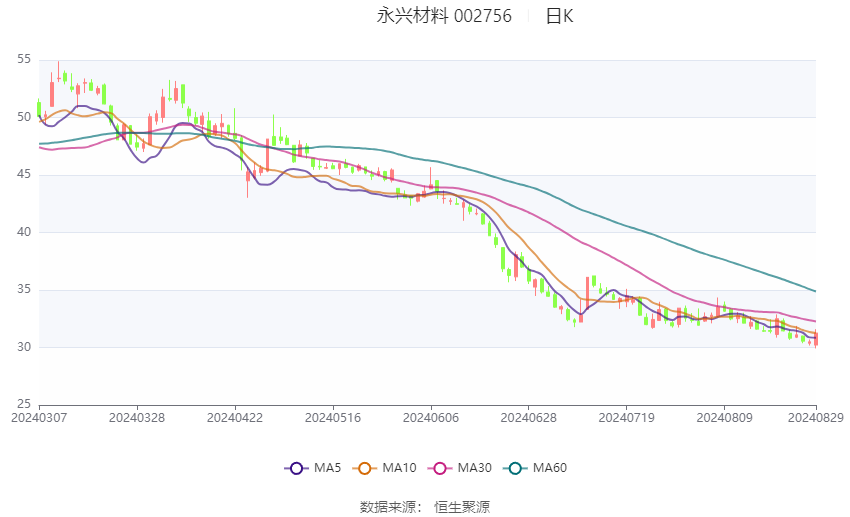Click the x-axis date label 20240628
850x517 pixels.
[x=529, y=418]
